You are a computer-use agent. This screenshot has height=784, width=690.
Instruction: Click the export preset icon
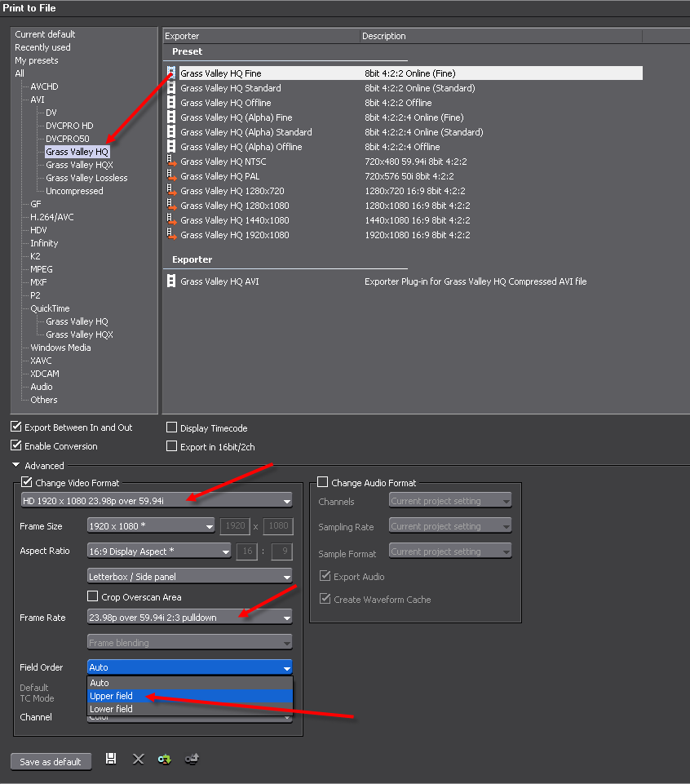(192, 760)
